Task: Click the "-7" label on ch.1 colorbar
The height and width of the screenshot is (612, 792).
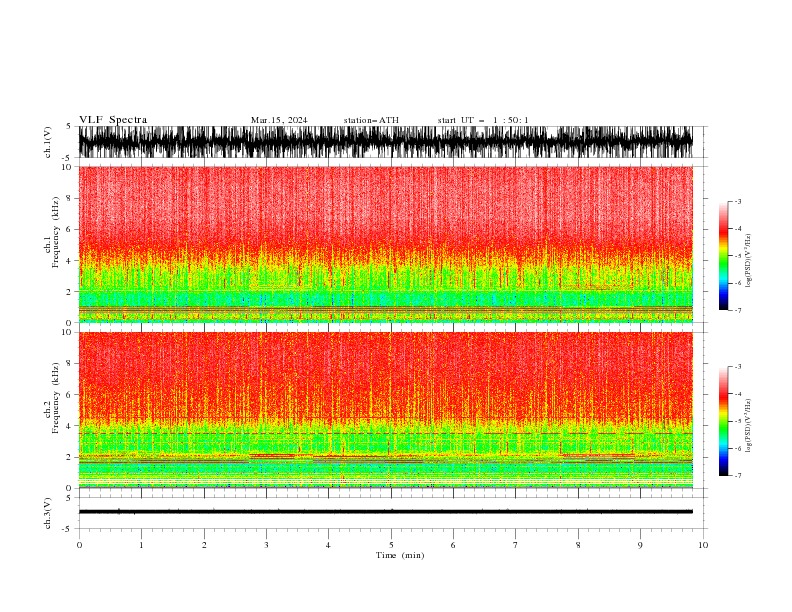Action: (737, 310)
